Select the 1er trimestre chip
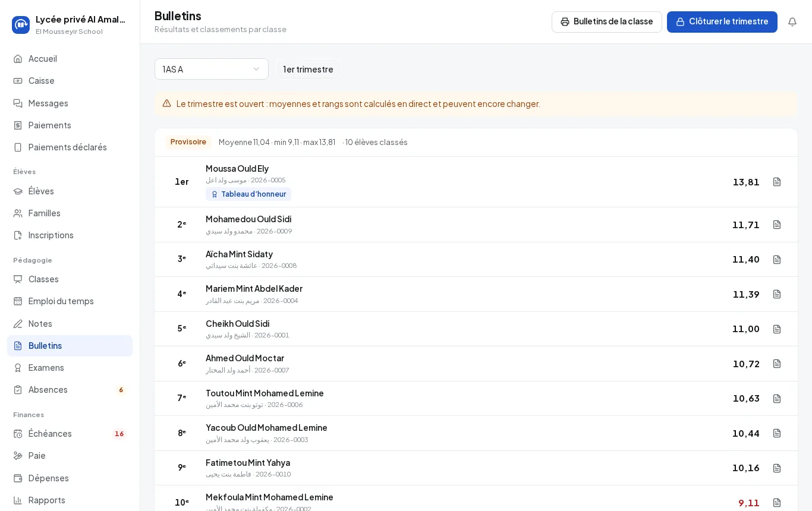 click(x=308, y=69)
